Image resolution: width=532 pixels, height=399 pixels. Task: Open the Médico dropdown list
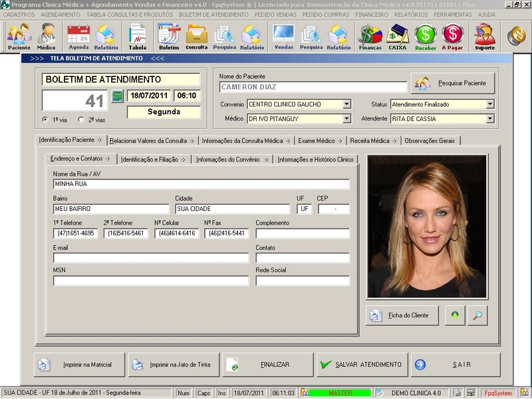click(346, 119)
